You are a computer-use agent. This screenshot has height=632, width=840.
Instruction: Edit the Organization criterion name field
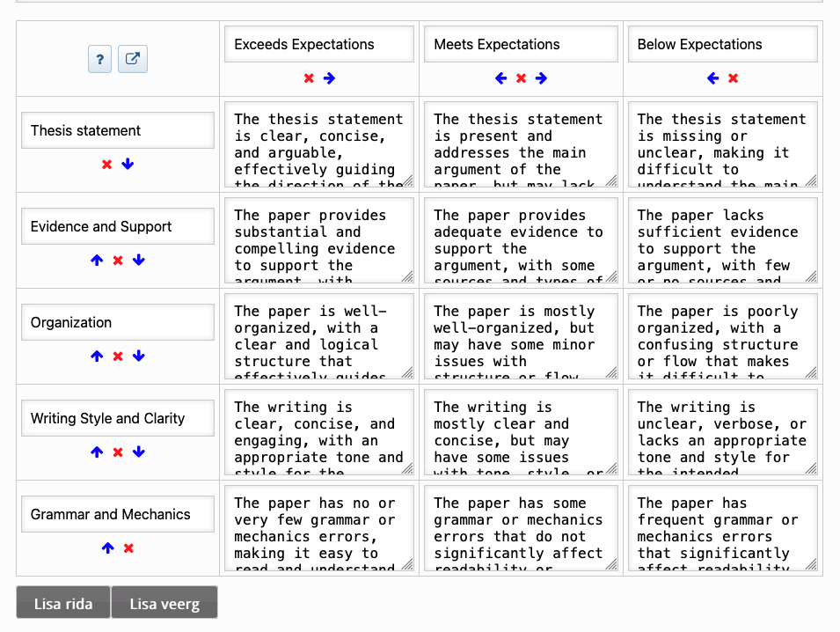tap(118, 322)
